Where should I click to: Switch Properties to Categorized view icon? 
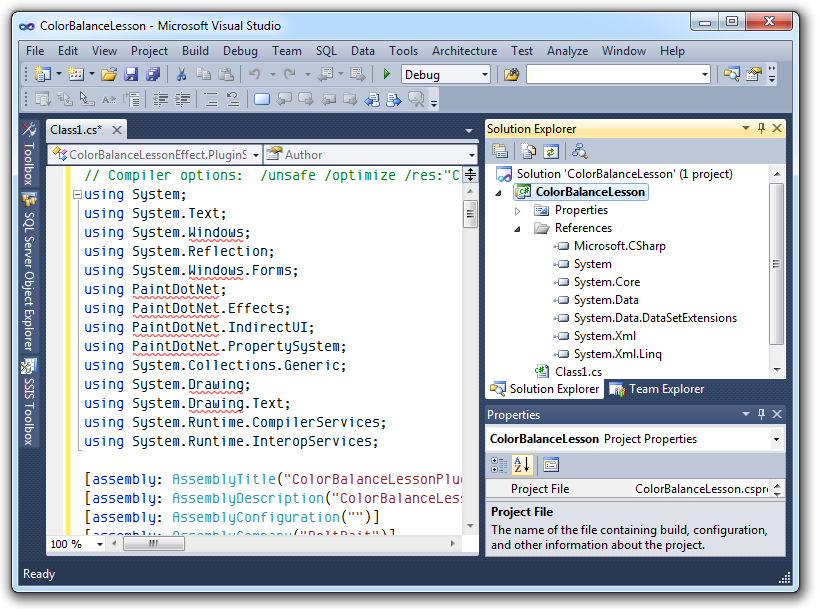(x=499, y=464)
